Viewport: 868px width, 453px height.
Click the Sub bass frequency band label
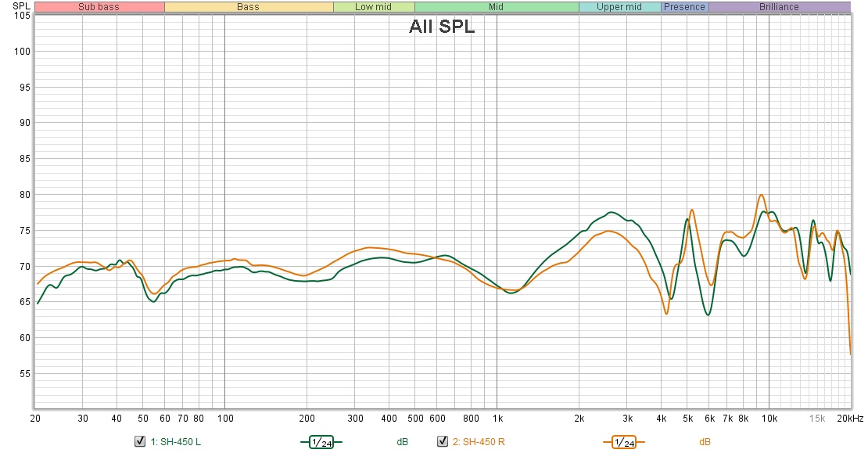99,7
